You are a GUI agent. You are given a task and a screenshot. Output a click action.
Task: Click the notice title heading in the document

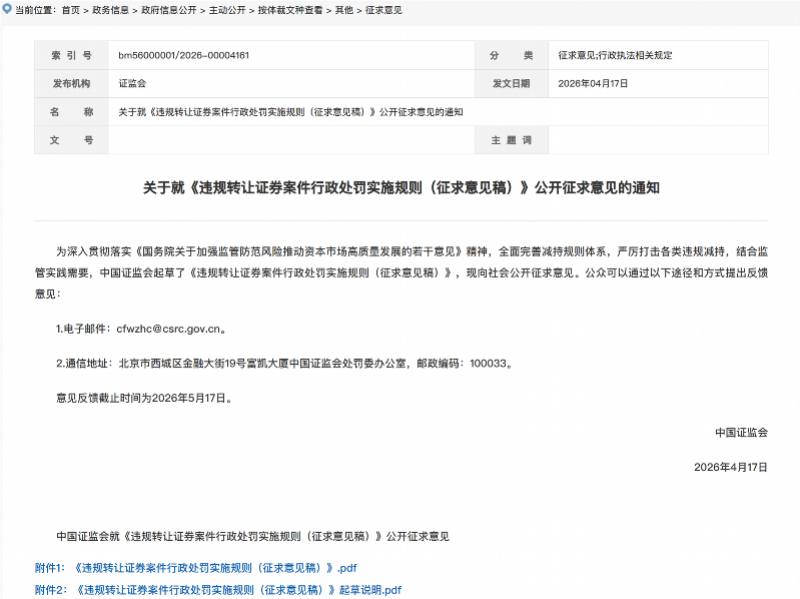point(400,183)
